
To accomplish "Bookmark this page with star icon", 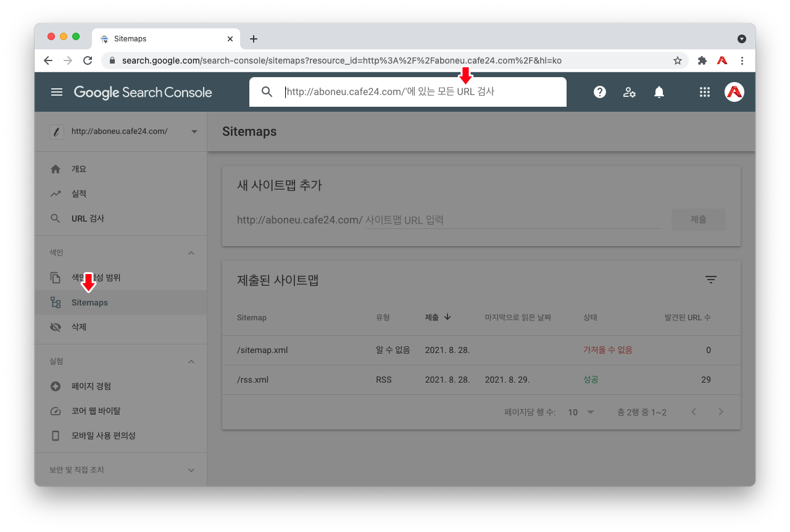I will pos(678,60).
